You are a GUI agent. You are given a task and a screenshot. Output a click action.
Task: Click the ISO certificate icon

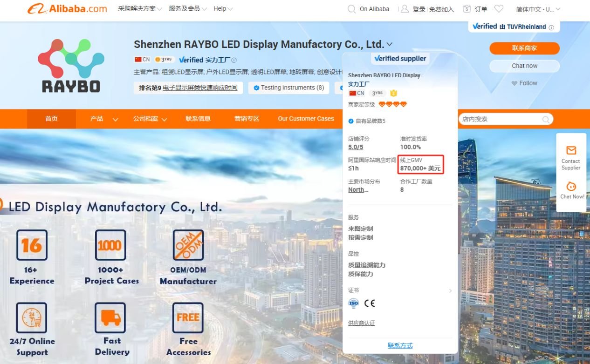coord(353,303)
